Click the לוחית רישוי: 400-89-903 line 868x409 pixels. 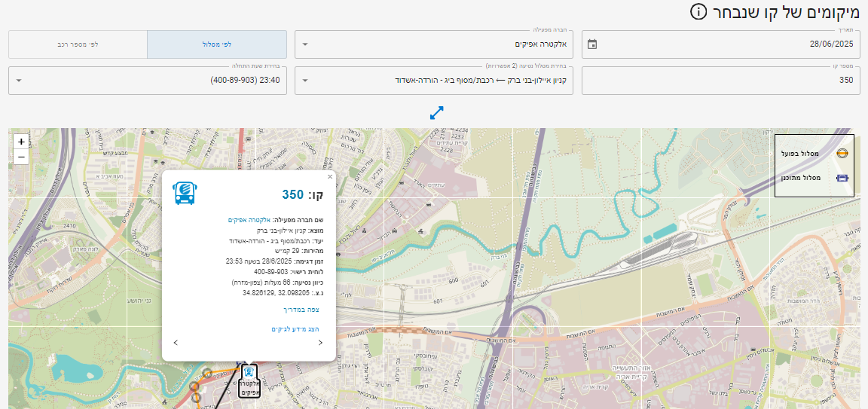coord(289,272)
